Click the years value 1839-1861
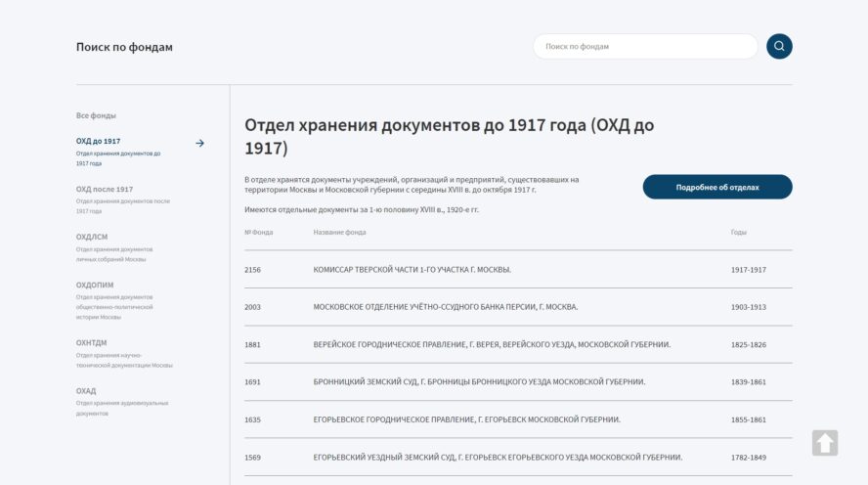 click(x=749, y=382)
